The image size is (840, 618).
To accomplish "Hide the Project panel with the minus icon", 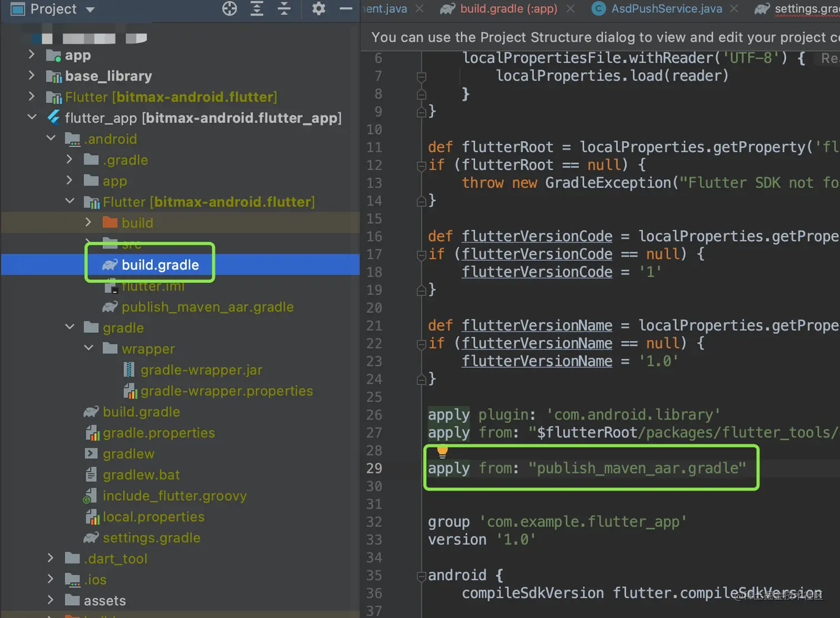I will (x=346, y=8).
